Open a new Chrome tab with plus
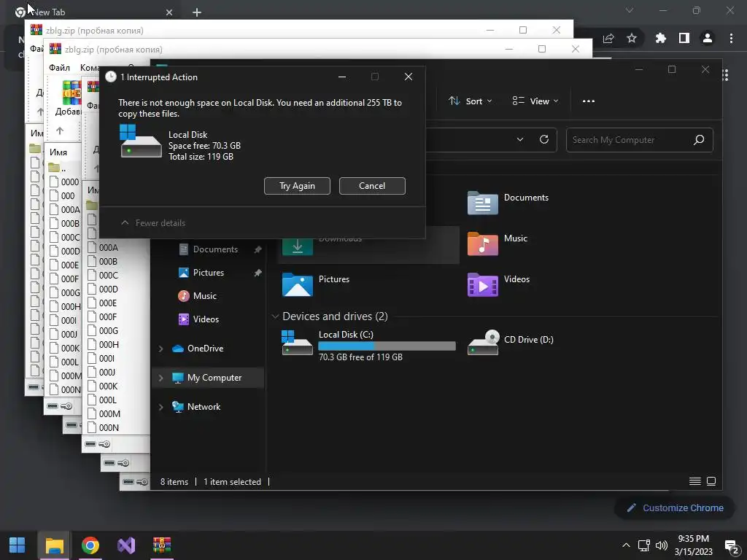The height and width of the screenshot is (560, 747). tap(197, 12)
